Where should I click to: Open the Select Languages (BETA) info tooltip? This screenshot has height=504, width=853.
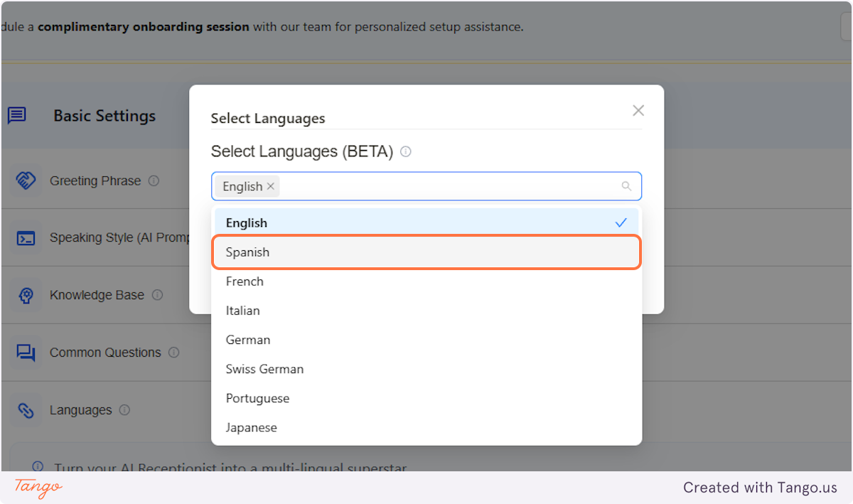[405, 151]
